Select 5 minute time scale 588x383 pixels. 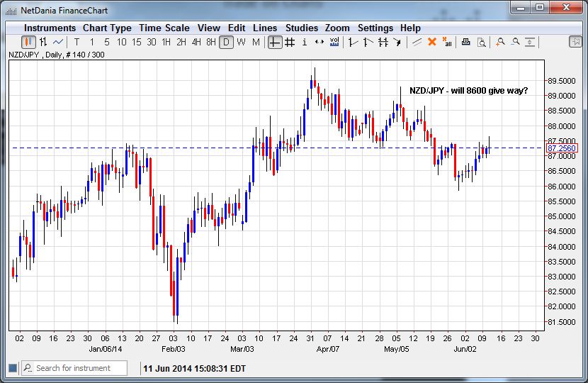coord(107,42)
